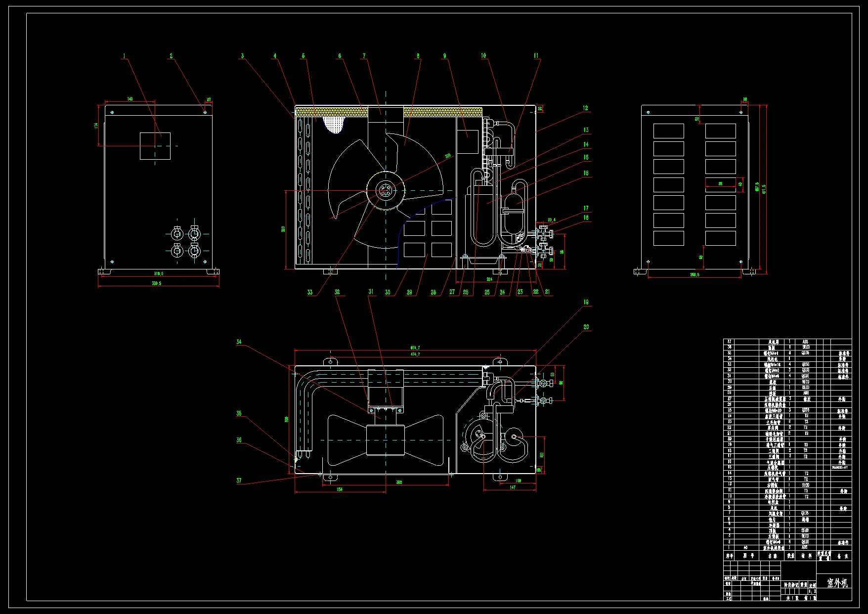Select leader callout label 12 right of front view
Viewport: 868px width, 614px height.
point(586,108)
